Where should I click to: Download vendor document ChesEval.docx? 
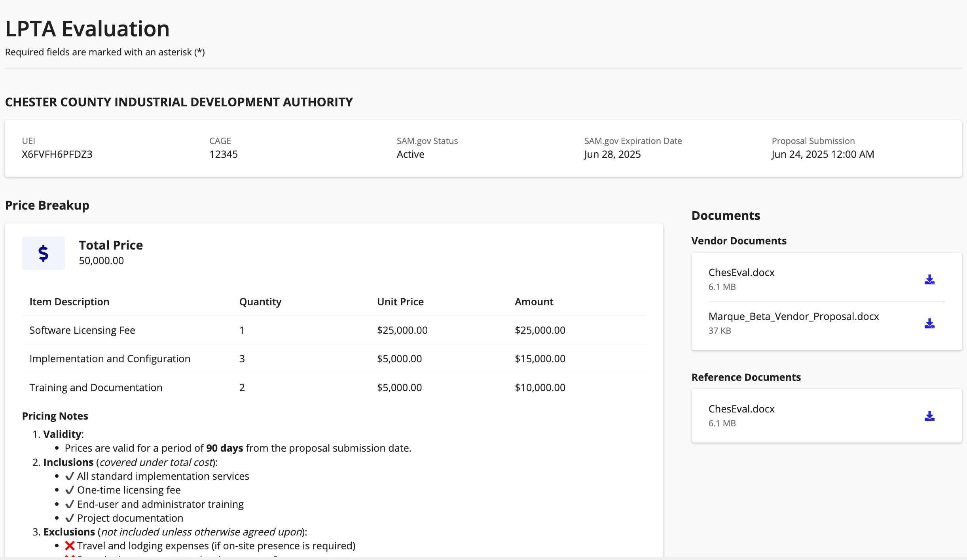click(929, 280)
